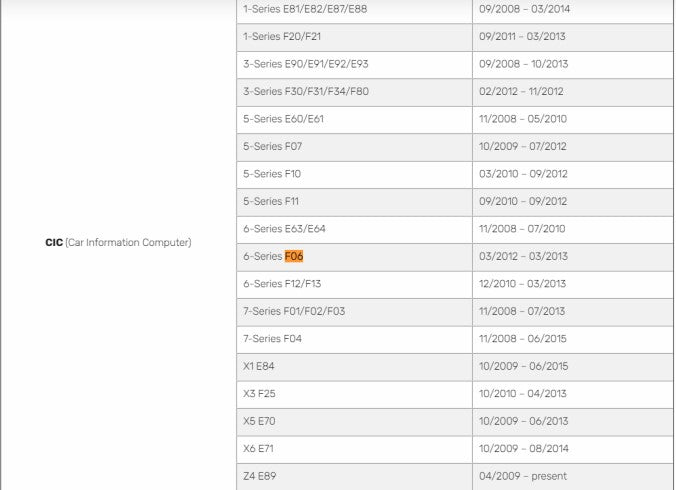Click the X6 E71 model cell
This screenshot has height=490, width=676.
pyautogui.click(x=258, y=449)
